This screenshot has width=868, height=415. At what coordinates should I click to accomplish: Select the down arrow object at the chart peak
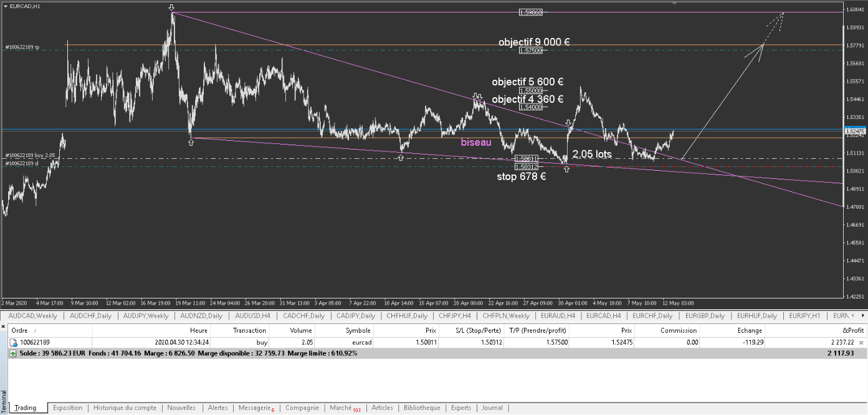172,7
